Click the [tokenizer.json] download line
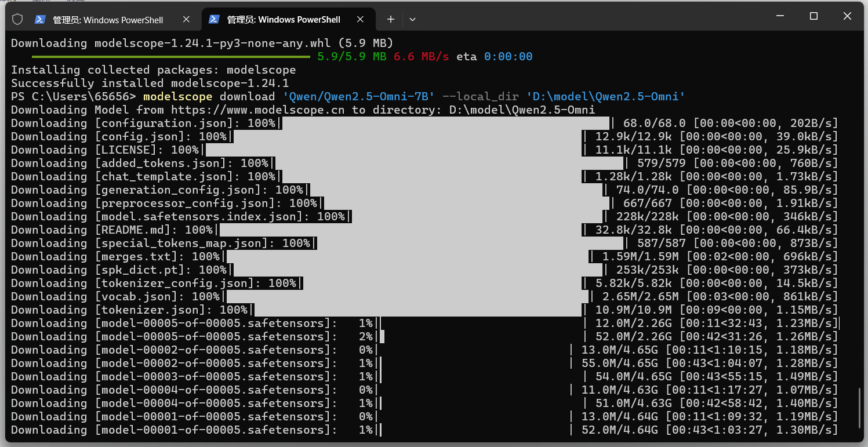 pos(424,310)
